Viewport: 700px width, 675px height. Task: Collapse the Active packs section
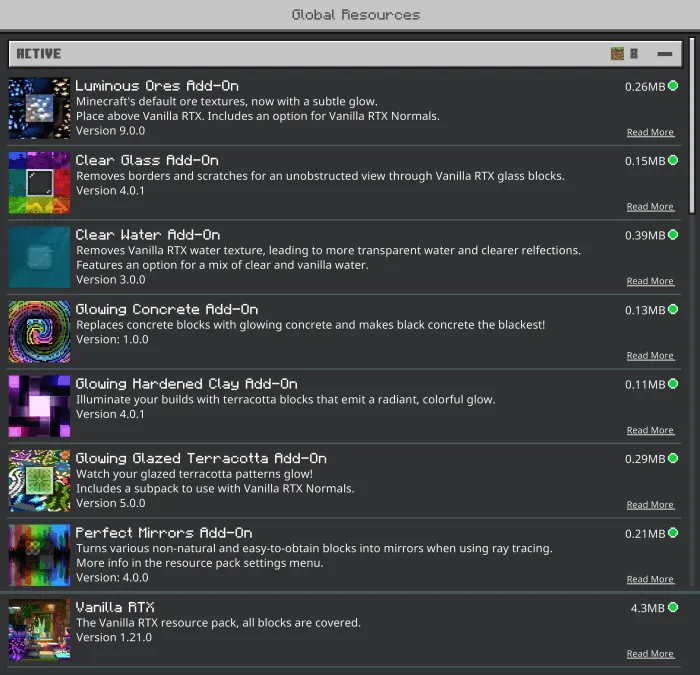point(665,54)
